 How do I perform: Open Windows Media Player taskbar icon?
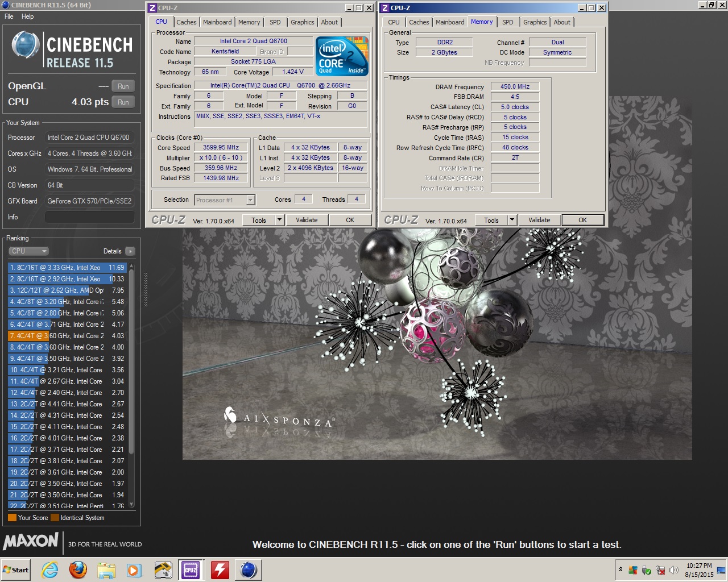click(135, 570)
